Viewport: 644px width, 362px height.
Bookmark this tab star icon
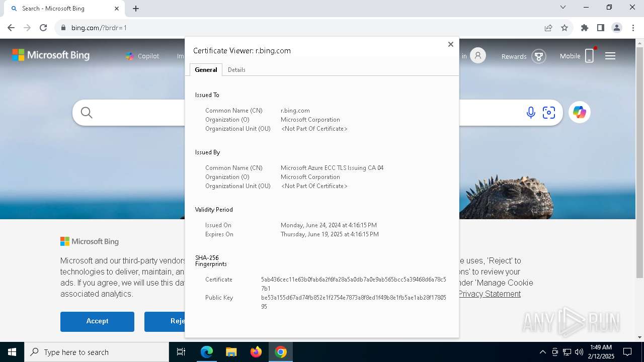[565, 28]
